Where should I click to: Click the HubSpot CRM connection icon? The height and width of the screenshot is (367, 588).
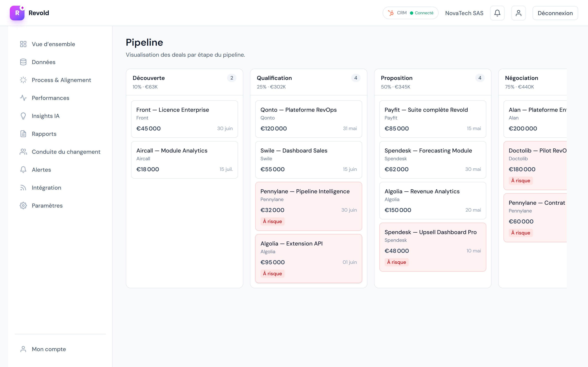391,13
